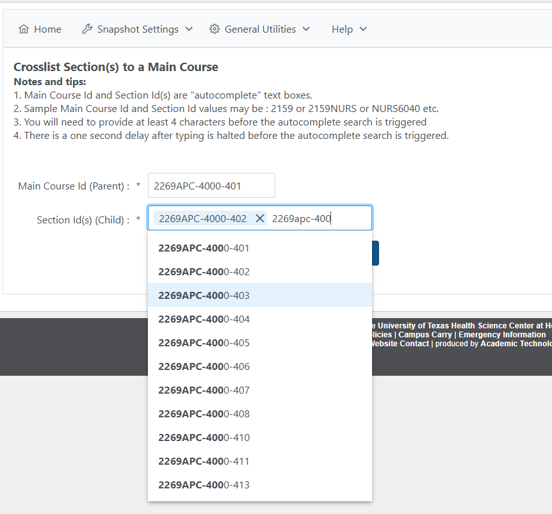Remove the 2269APC-4000-402 selected section tag
The width and height of the screenshot is (552, 514).
click(x=260, y=219)
